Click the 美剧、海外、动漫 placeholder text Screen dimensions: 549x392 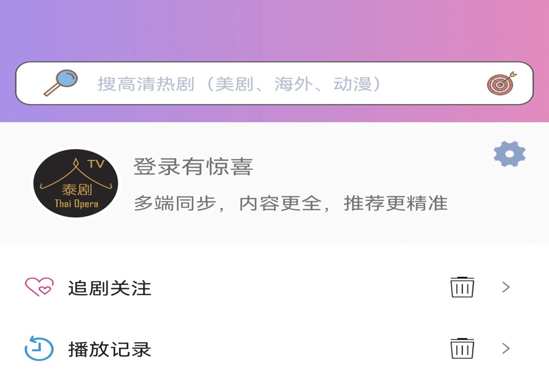(293, 84)
